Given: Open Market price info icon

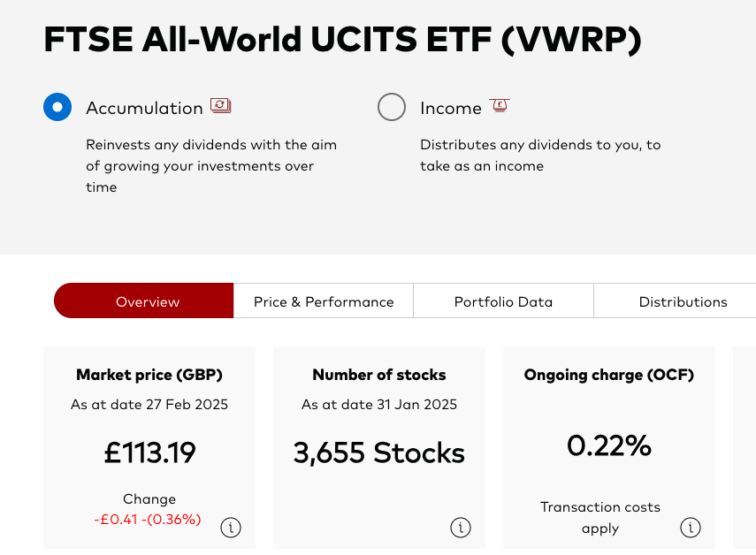Looking at the screenshot, I should pos(231,528).
